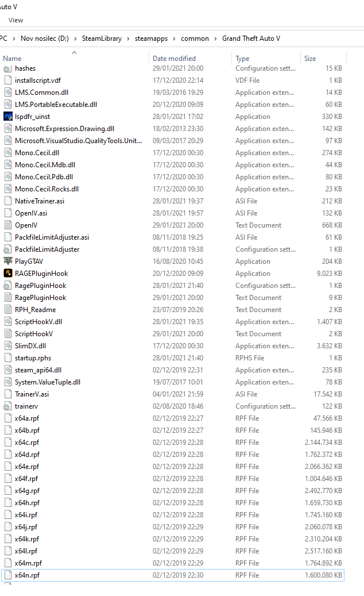The image size is (364, 596).
Task: Select x64e.rpf file name
Action: (27, 466)
